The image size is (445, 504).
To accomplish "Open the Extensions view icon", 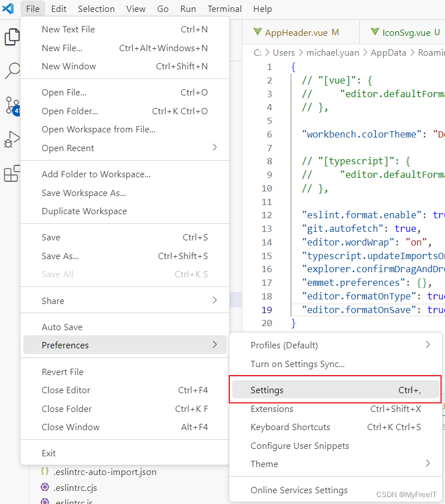I will (11, 173).
